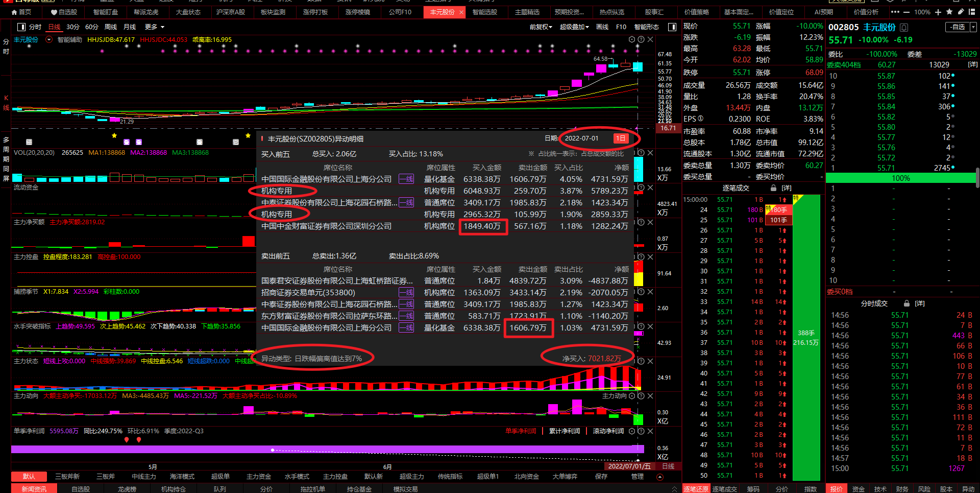Switch chart period to 30分
The height and width of the screenshot is (493, 980).
73,27
